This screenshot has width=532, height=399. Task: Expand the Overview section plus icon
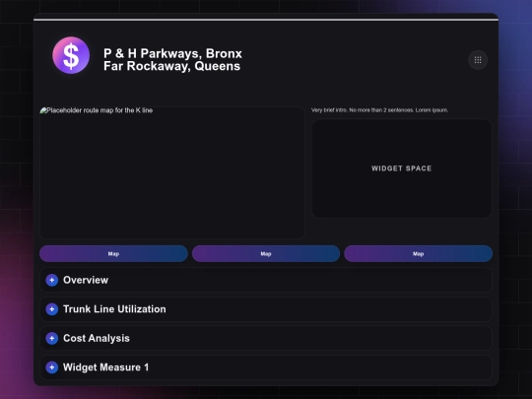pos(52,280)
